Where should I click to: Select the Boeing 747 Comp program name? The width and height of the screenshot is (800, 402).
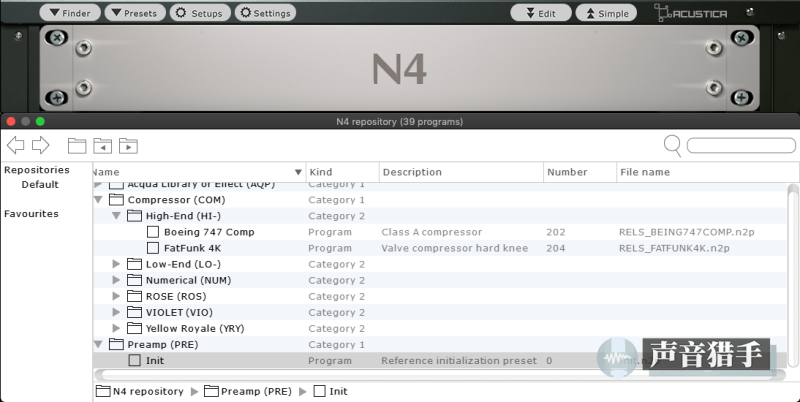point(209,232)
